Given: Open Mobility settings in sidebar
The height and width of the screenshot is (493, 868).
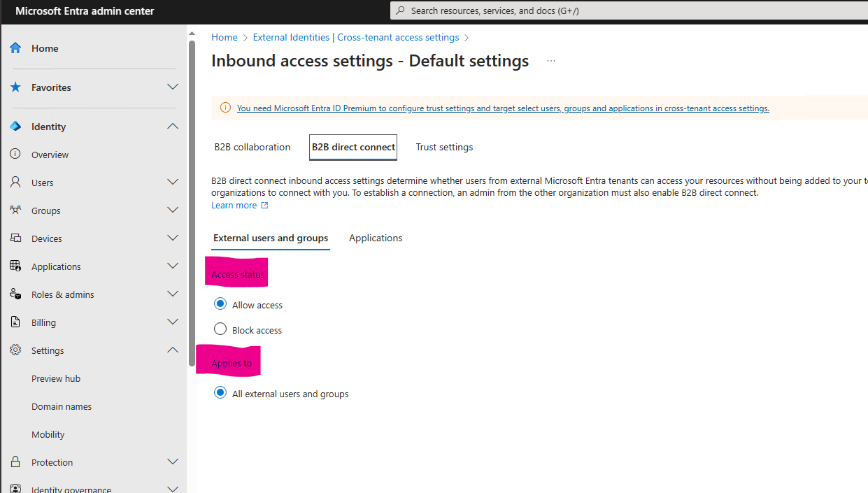Looking at the screenshot, I should coord(48,434).
